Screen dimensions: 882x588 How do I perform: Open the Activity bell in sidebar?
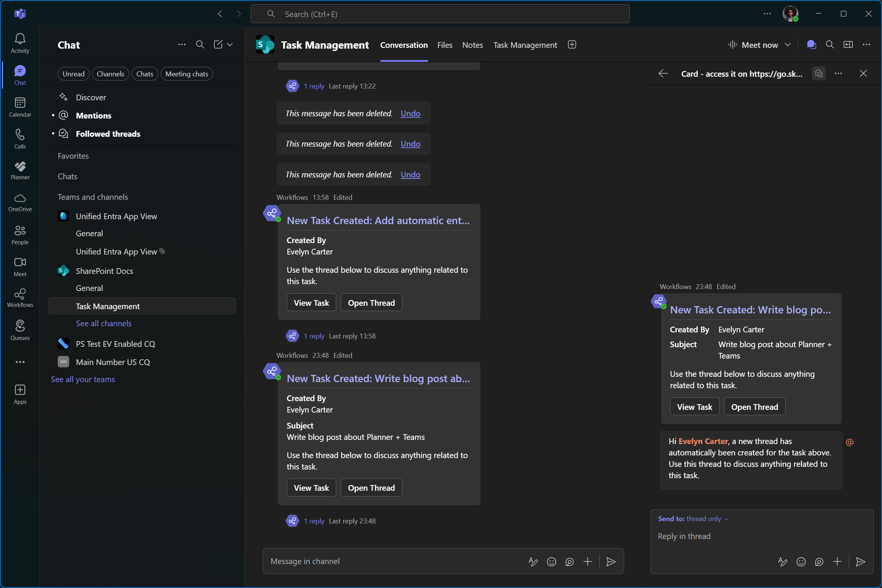coord(20,43)
